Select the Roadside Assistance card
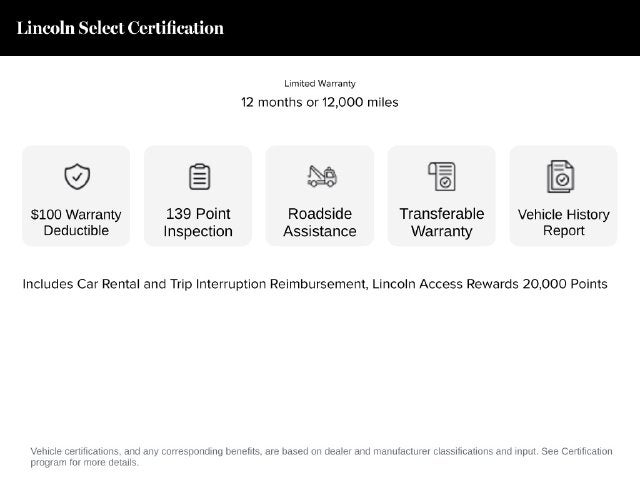 tap(320, 196)
